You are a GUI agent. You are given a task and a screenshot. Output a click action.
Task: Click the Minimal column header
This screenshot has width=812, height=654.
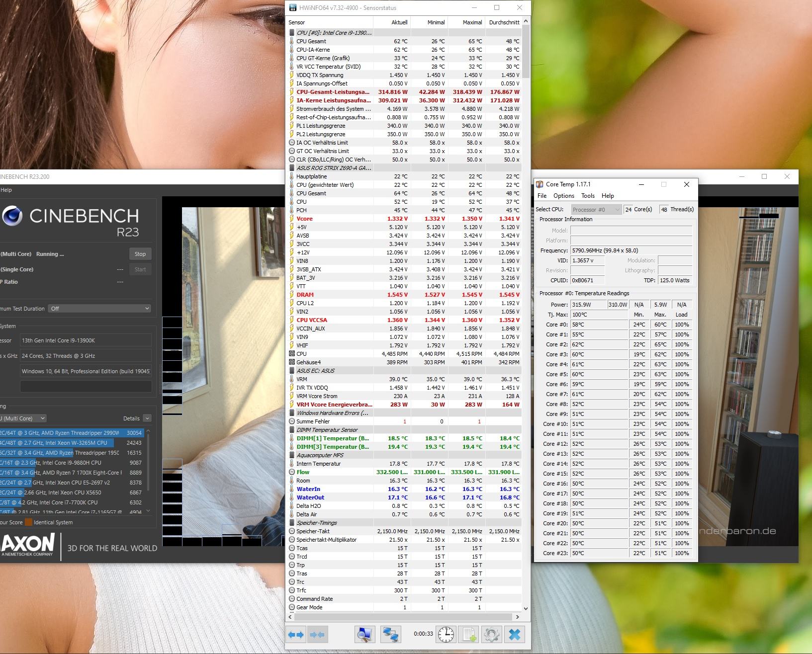[429, 22]
